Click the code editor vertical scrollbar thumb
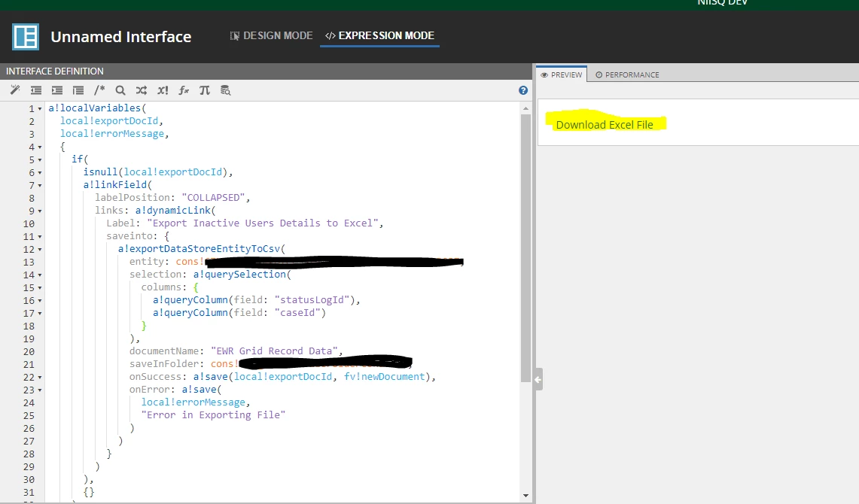The width and height of the screenshot is (859, 504). (525, 248)
